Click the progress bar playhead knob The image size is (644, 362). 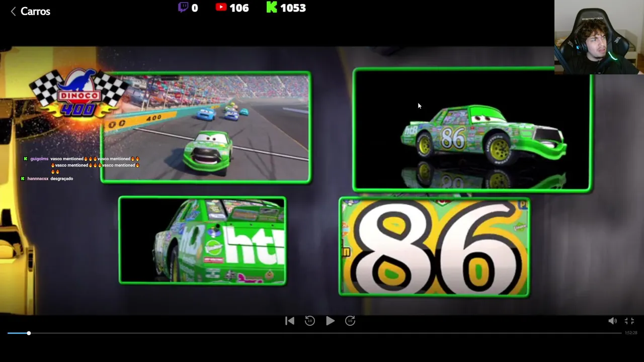(29, 333)
